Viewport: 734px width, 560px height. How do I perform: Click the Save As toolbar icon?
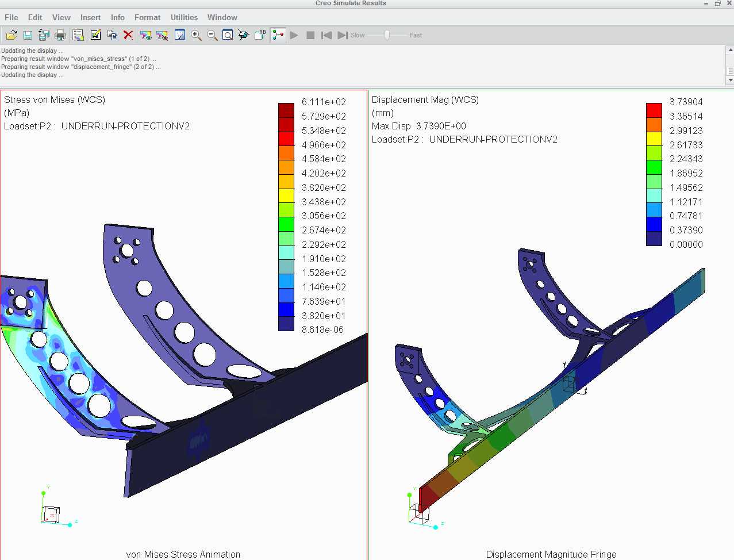click(x=44, y=35)
